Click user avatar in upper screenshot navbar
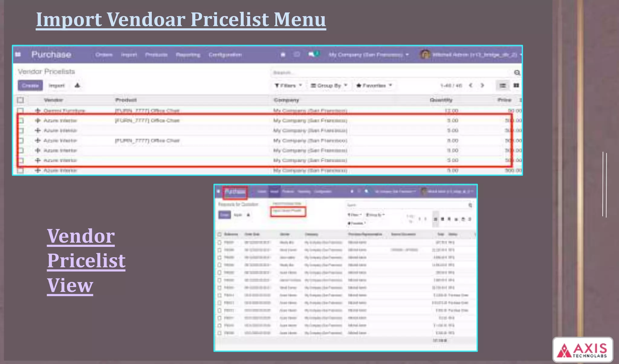 point(425,55)
